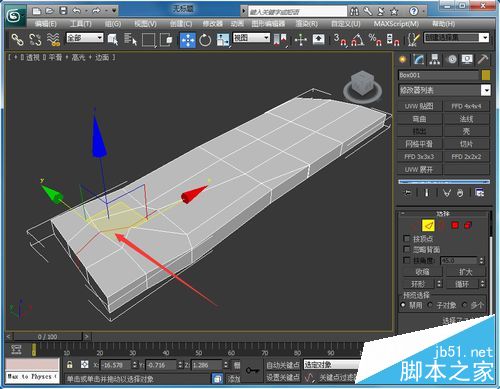Select the 多个 preview selection radio button
This screenshot has width=500, height=389.
click(x=465, y=305)
